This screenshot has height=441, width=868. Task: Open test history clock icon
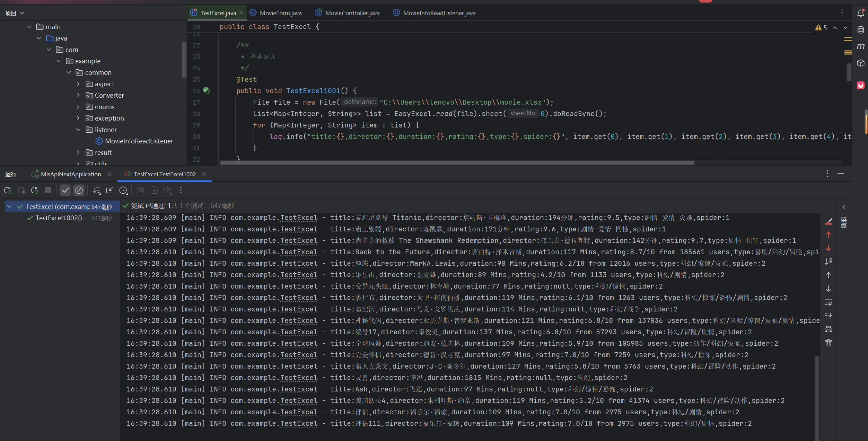[123, 190]
